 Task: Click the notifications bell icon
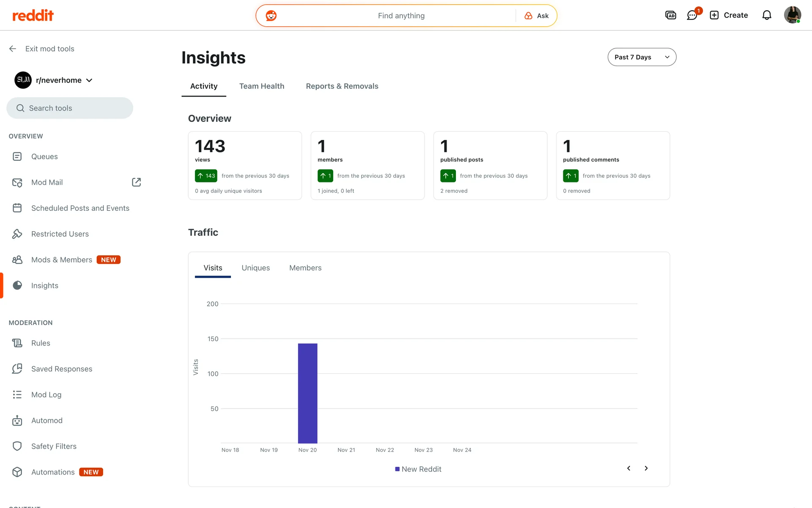[x=766, y=16]
